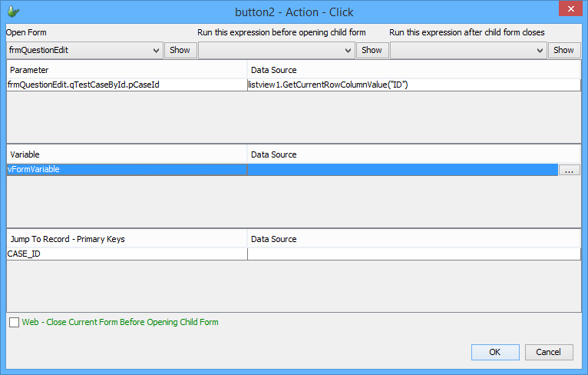Open the expression before opening dropdown
Screen dimensions: 588x375
tap(348, 51)
